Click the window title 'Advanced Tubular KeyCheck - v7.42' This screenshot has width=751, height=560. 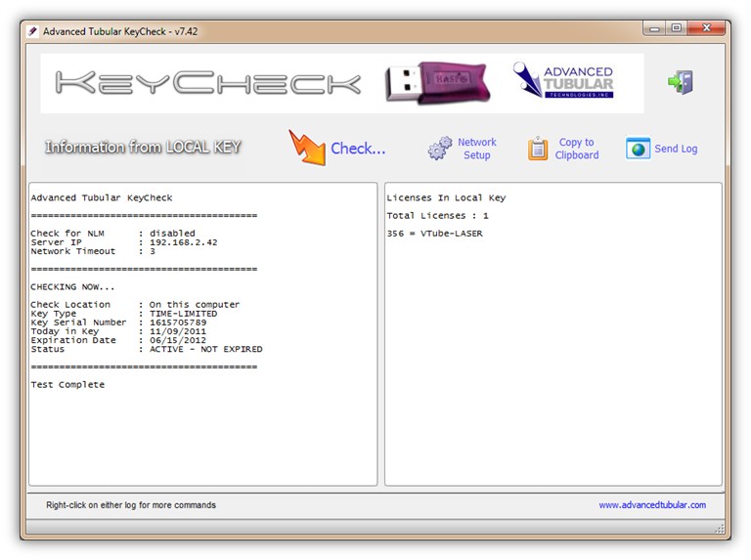tap(120, 31)
